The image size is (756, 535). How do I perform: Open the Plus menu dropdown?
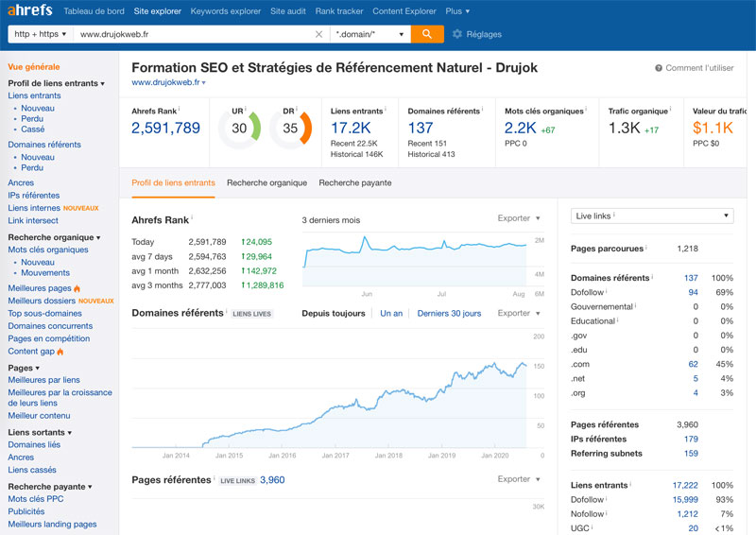tap(457, 11)
